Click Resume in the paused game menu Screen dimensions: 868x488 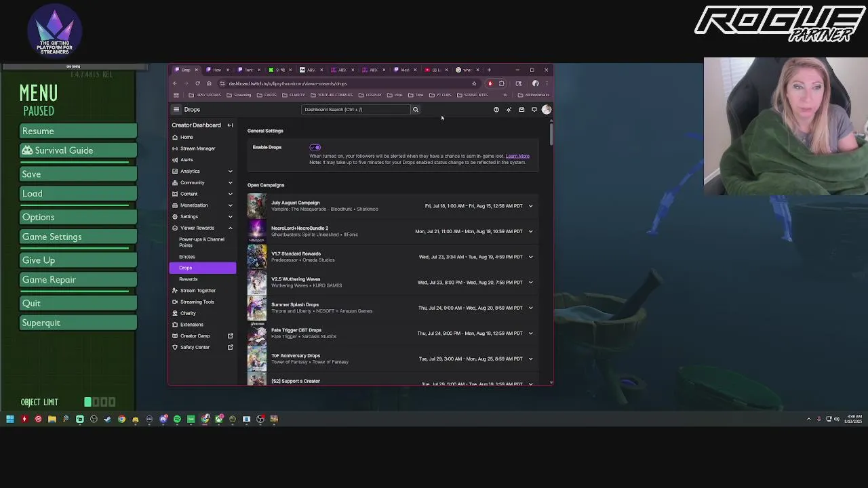(78, 131)
